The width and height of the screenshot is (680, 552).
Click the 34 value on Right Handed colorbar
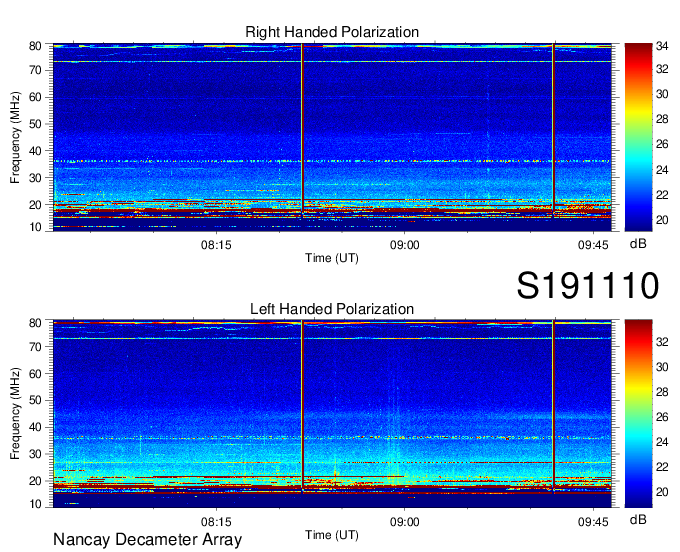point(662,46)
